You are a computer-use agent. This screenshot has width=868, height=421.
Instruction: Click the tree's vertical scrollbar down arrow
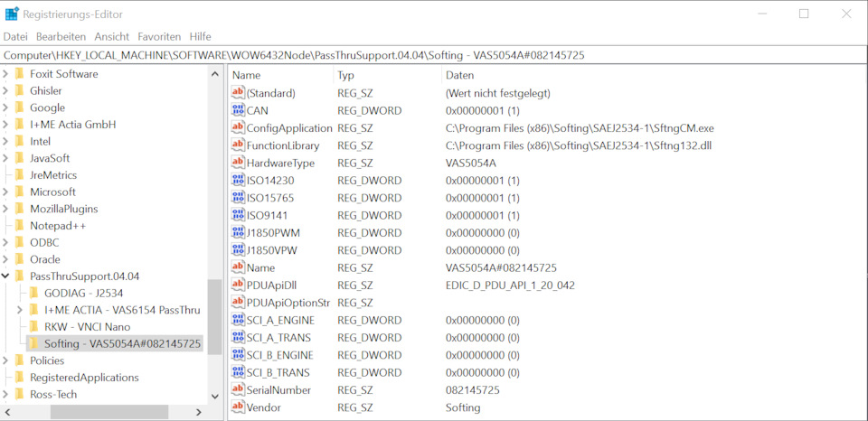[x=215, y=396]
